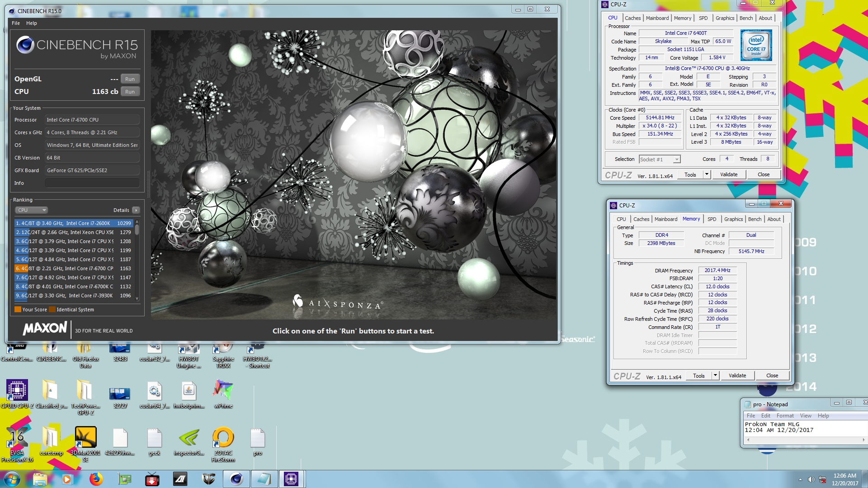Open the ranking CPU dropdown
Viewport: 868px width, 488px height.
tap(31, 210)
